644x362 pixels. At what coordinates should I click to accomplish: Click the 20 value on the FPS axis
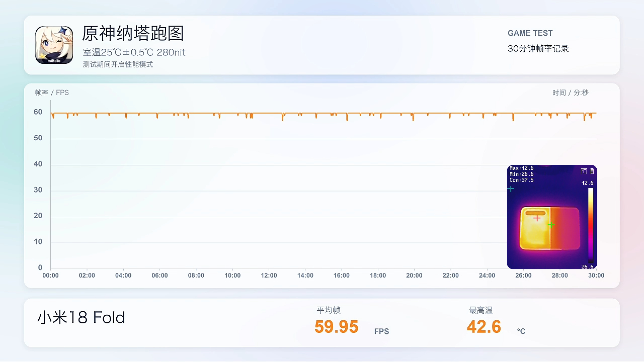[x=38, y=216]
